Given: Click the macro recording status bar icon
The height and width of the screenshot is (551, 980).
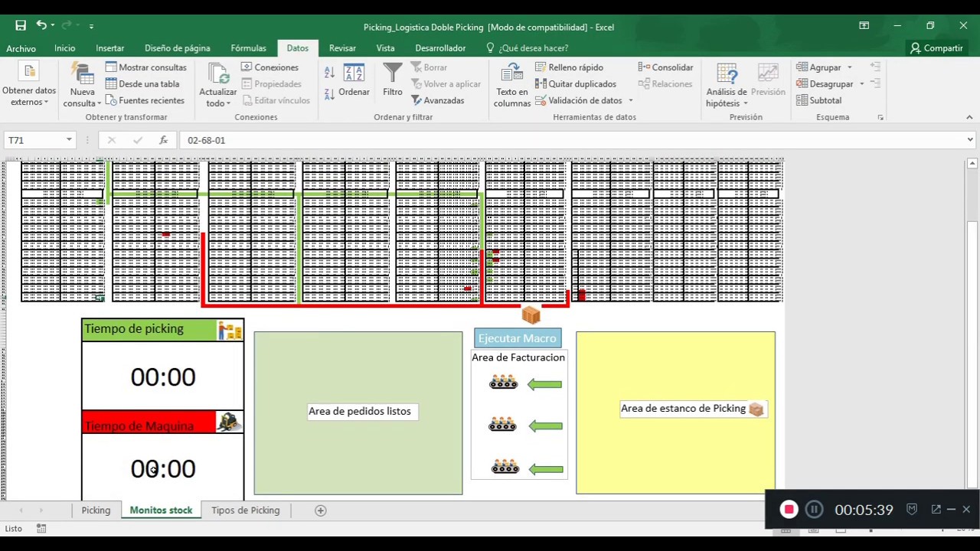Looking at the screenshot, I should tap(41, 529).
